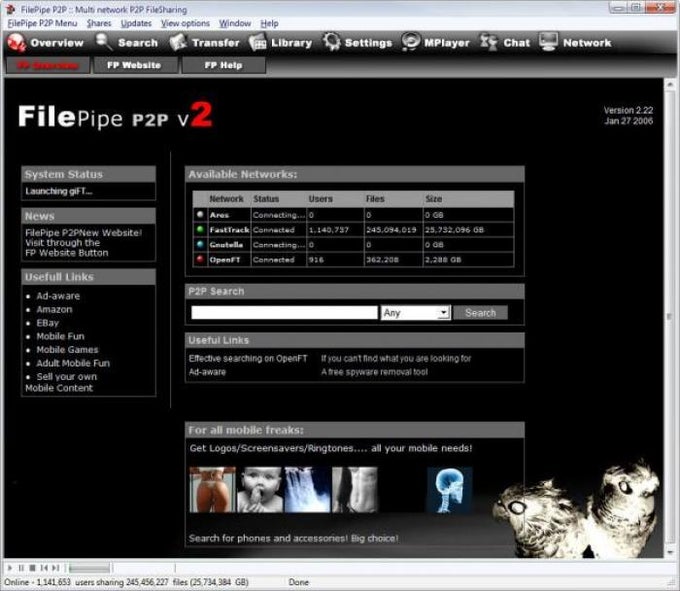Open the Transfer toolbar icon
Screen dimensions: 680x591
coord(178,42)
